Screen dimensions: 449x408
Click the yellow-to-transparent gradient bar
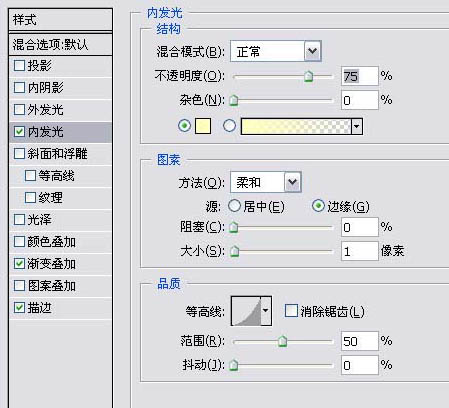296,126
